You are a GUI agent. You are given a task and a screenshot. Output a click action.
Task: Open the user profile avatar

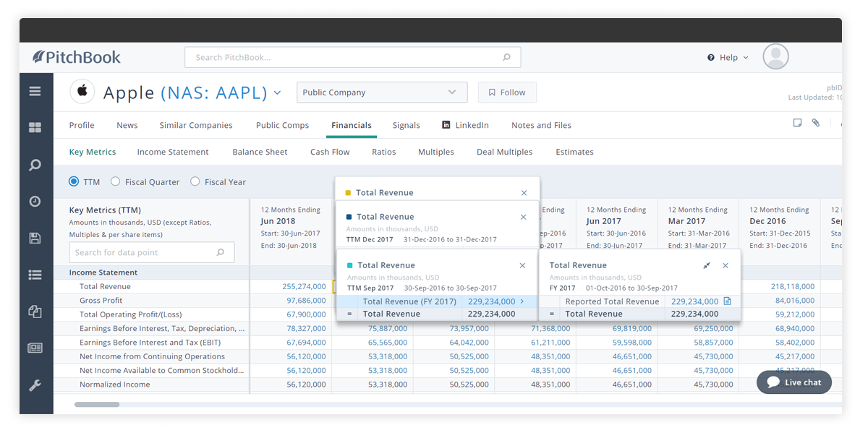click(x=775, y=57)
